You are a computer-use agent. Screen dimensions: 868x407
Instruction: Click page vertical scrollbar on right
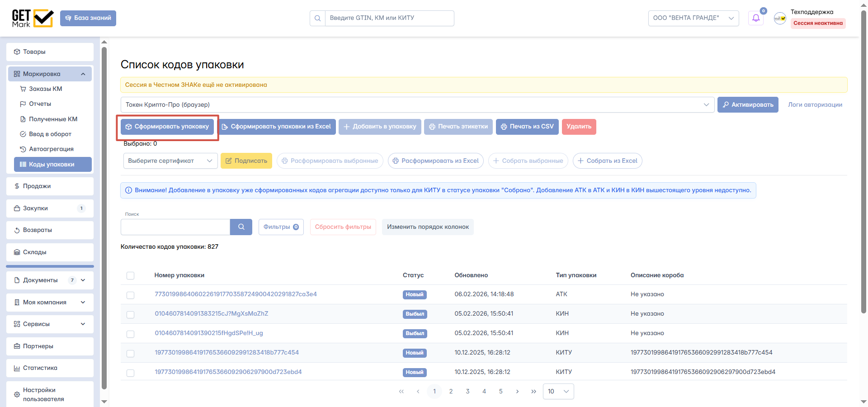click(x=863, y=163)
